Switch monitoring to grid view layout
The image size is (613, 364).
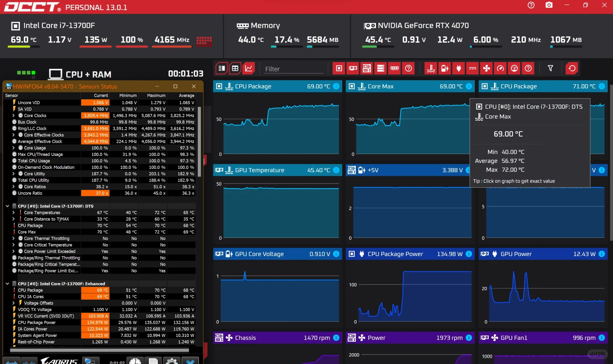pos(235,68)
